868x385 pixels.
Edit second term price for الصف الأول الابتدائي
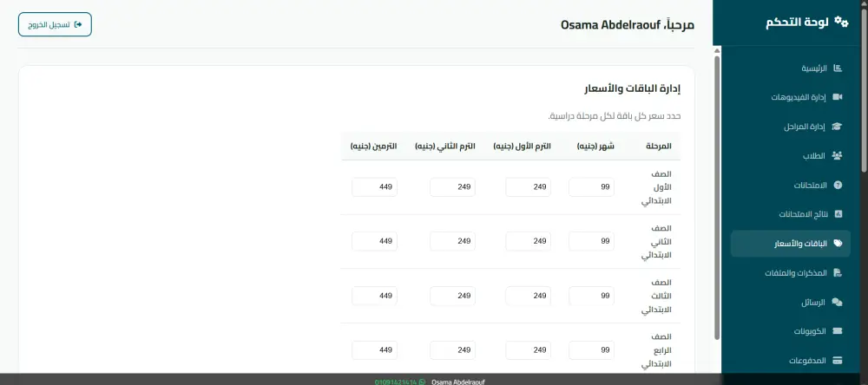pos(452,187)
